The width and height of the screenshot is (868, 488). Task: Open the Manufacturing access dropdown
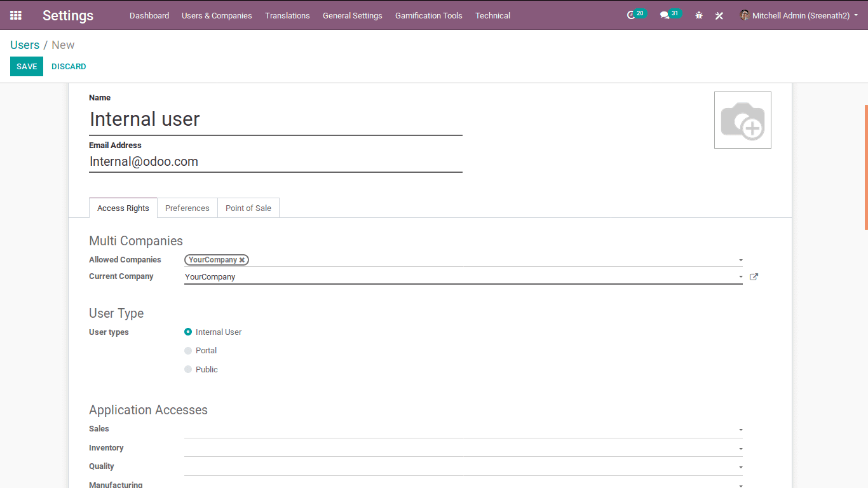coord(741,485)
